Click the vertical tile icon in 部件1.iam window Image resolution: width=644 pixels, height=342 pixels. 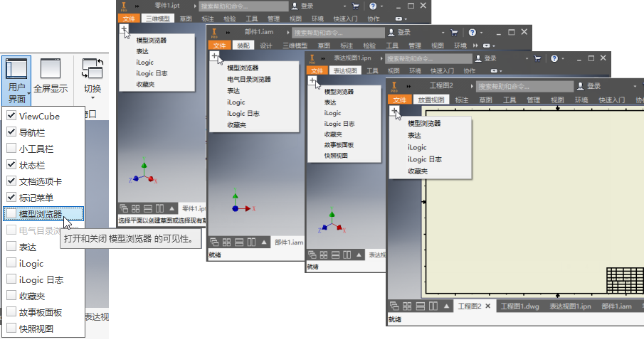coord(251,242)
